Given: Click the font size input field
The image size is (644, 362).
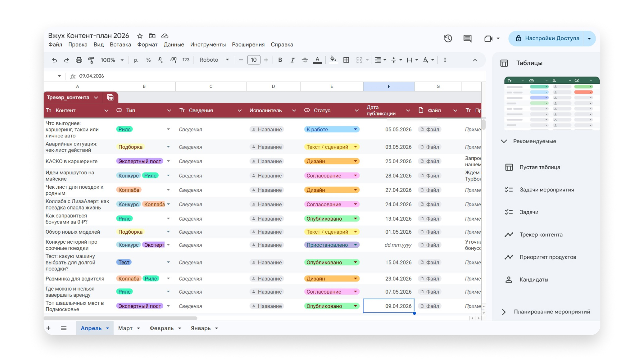Looking at the screenshot, I should click(x=254, y=60).
